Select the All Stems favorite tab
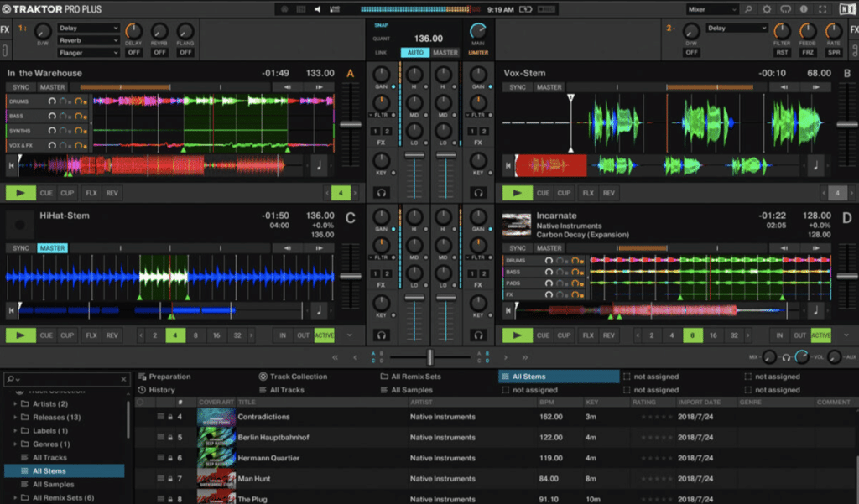 [x=559, y=377]
